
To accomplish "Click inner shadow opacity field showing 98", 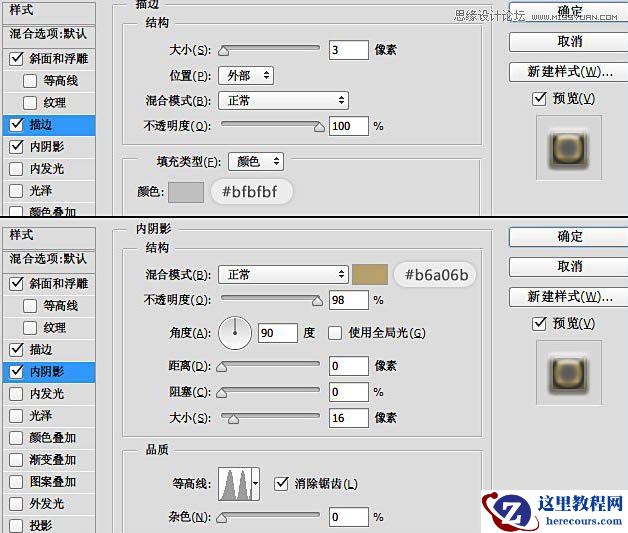I will tap(348, 300).
